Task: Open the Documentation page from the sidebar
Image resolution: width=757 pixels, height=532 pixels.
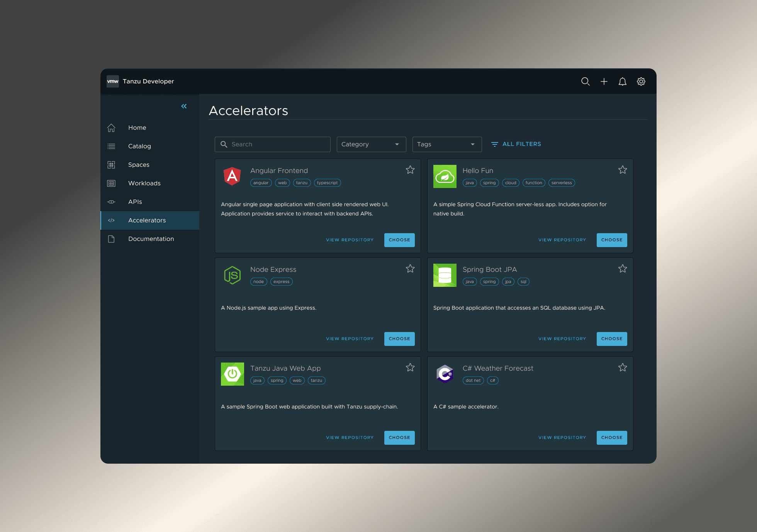Action: click(x=151, y=239)
